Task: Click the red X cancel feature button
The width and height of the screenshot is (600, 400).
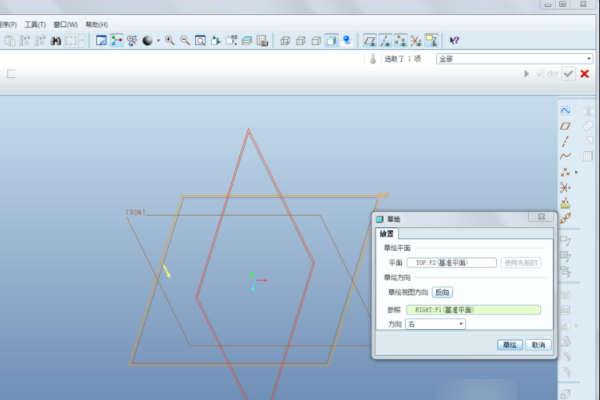Action: click(584, 74)
